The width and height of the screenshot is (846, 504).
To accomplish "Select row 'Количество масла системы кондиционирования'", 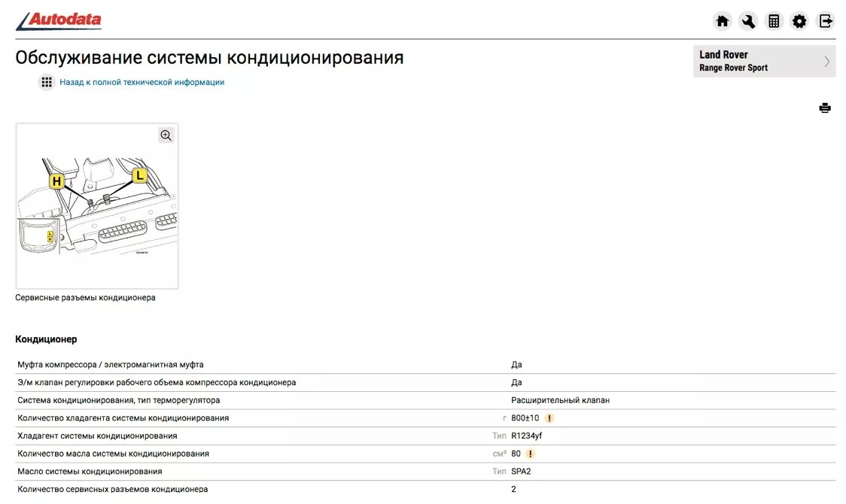I will [425, 454].
